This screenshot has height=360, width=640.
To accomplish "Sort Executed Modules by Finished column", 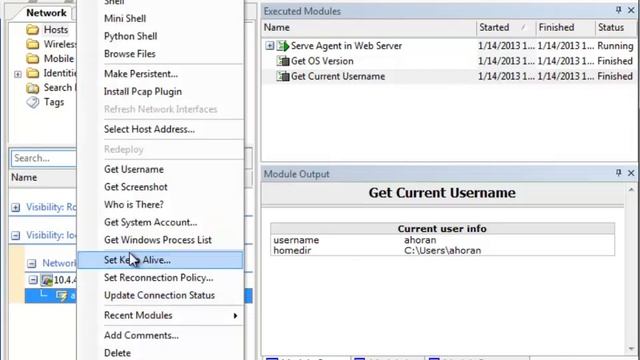I will (565, 27).
